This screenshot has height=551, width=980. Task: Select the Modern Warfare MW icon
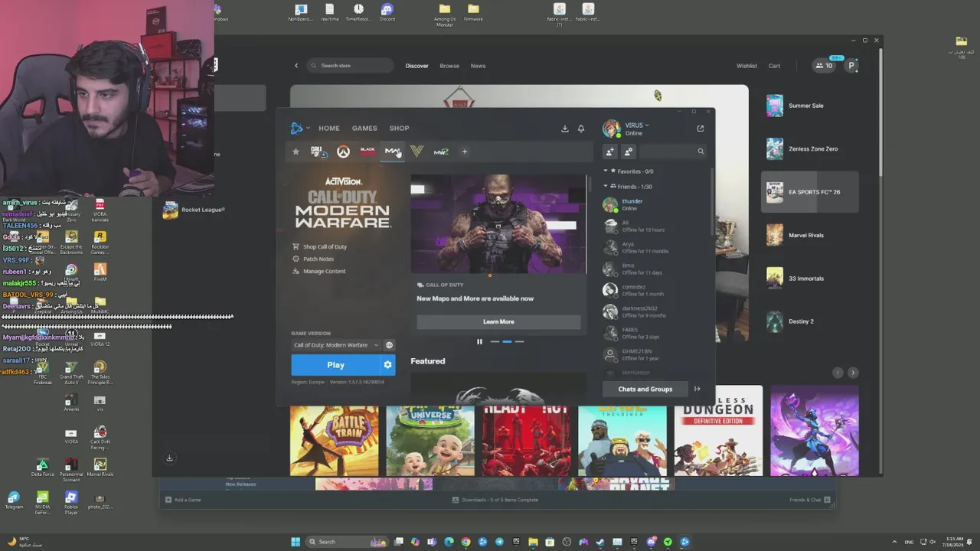392,152
